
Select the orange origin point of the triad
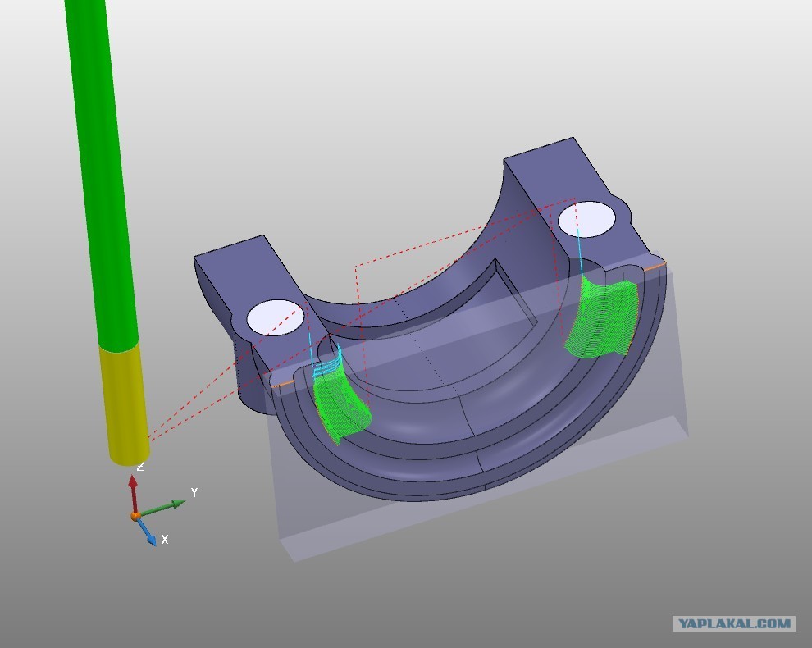tap(135, 516)
